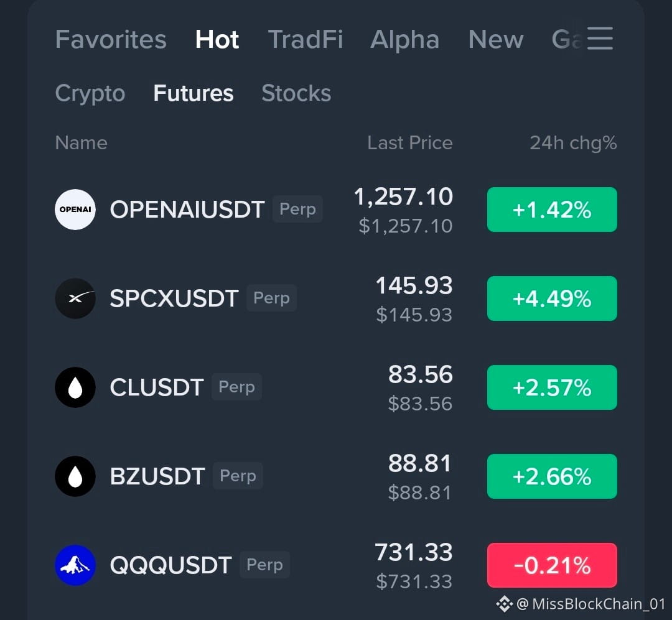Tap the +1.42% change badge
672x620 pixels.
point(552,210)
